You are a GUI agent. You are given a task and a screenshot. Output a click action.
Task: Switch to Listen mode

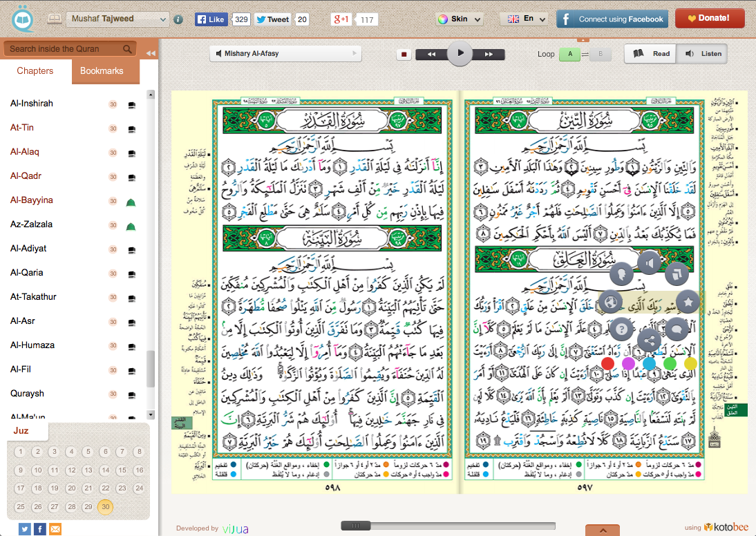pos(701,53)
